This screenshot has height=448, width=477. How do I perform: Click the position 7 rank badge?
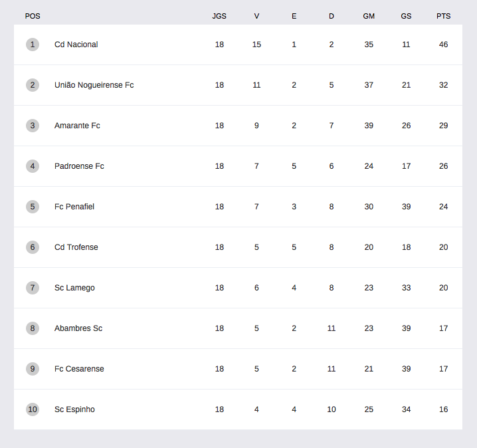[33, 288]
